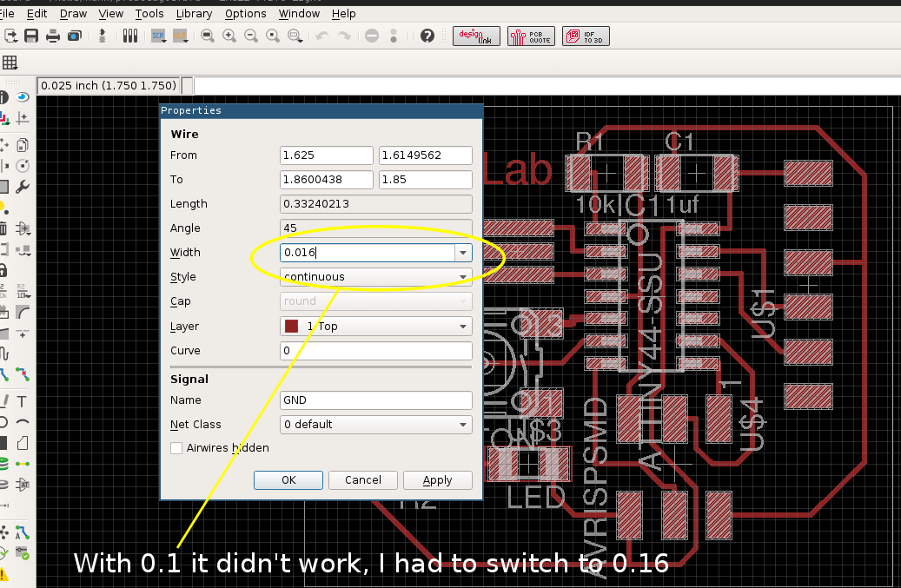Click the Width field showing 0.016

(x=368, y=253)
